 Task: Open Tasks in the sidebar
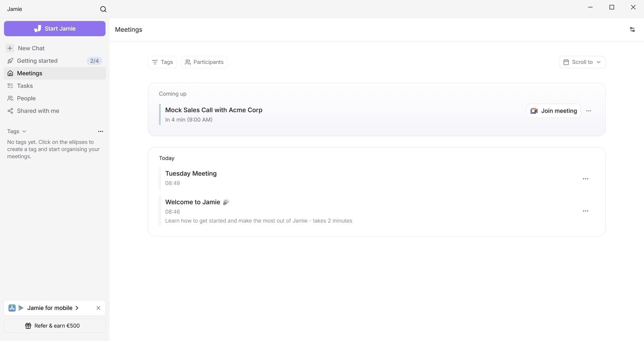55,86
